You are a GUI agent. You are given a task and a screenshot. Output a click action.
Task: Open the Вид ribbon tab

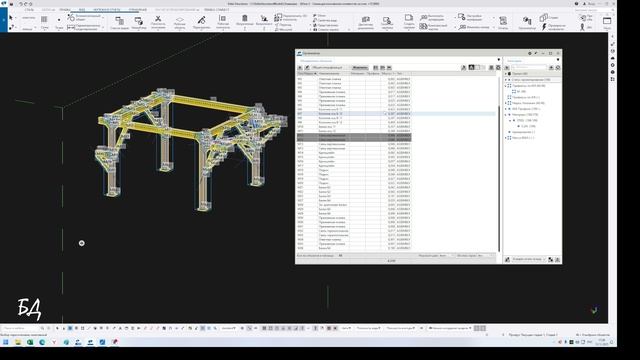(82, 9)
